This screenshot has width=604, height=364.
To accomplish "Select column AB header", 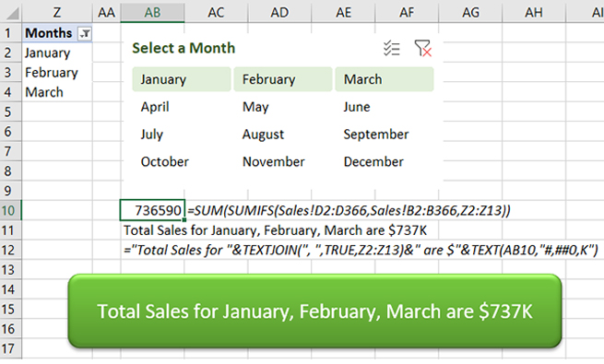I will (152, 12).
